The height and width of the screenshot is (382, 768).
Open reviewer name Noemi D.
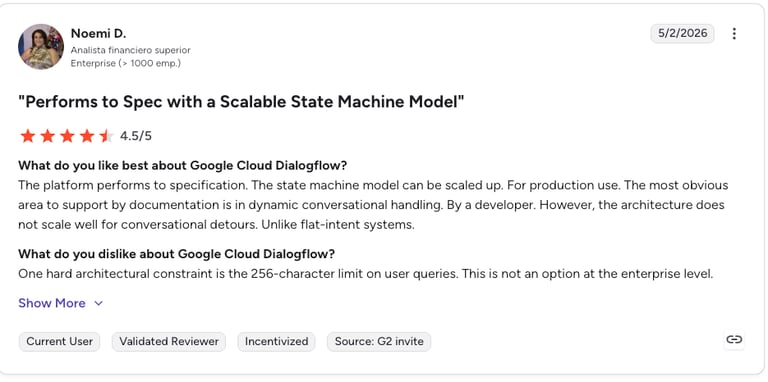pyautogui.click(x=98, y=33)
